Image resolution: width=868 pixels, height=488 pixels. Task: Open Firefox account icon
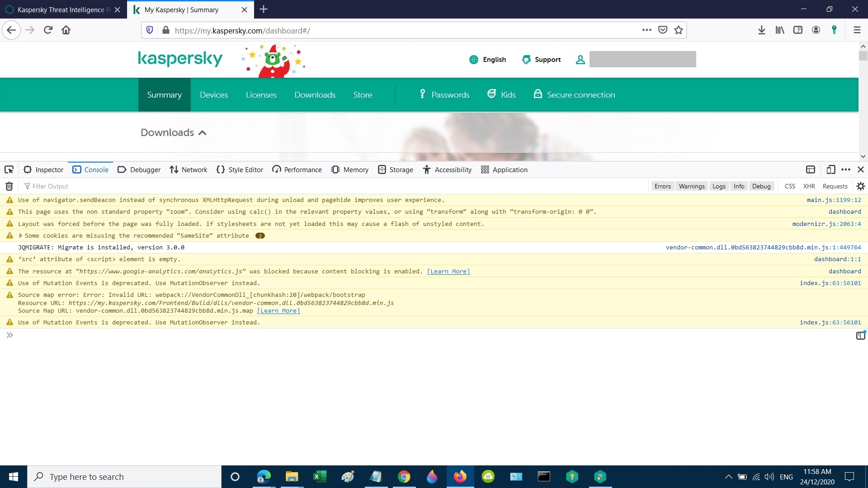816,30
